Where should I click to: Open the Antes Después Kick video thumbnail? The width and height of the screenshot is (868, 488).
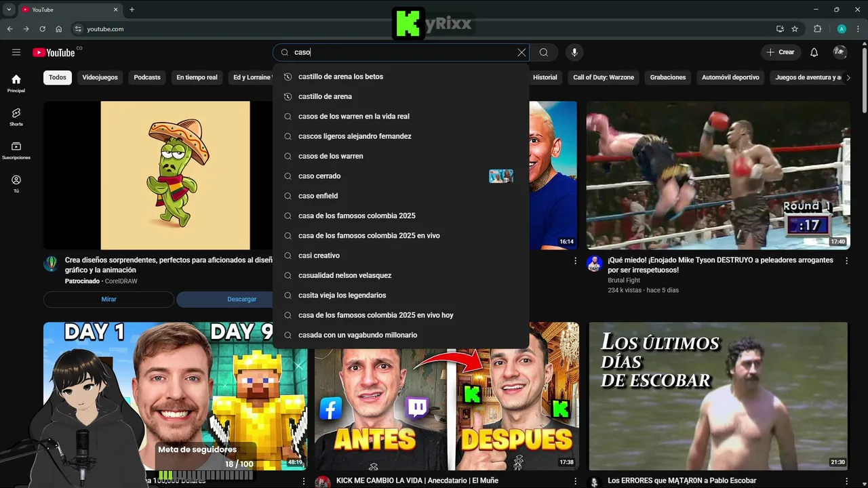pos(446,410)
